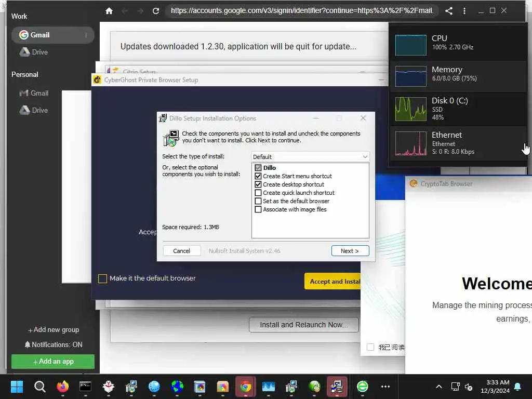The width and height of the screenshot is (532, 399).
Task: Close the Dillo Setup dialog
Action: [363, 118]
